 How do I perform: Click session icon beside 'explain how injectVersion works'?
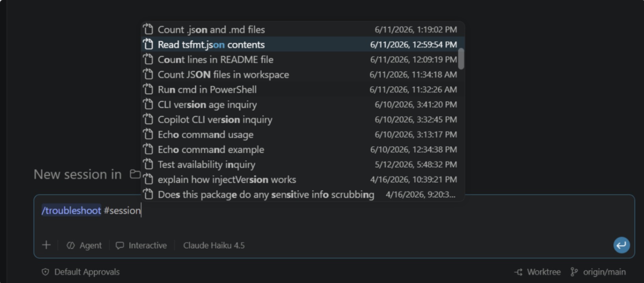coord(148,179)
